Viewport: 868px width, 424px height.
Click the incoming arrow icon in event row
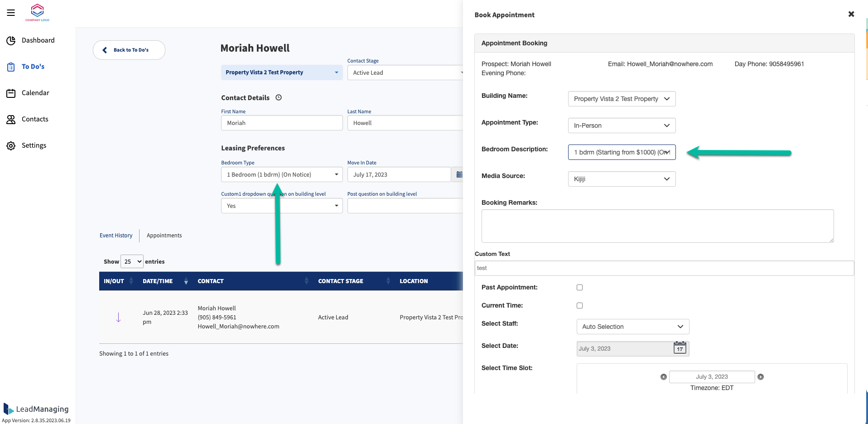[x=118, y=317]
